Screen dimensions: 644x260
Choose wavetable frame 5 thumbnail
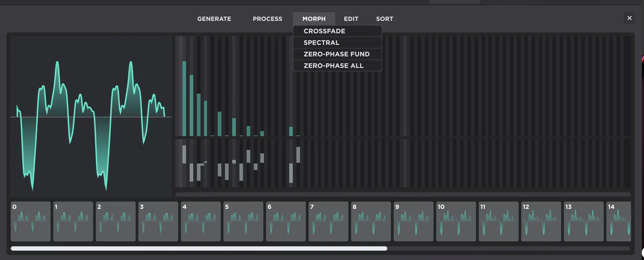point(243,221)
